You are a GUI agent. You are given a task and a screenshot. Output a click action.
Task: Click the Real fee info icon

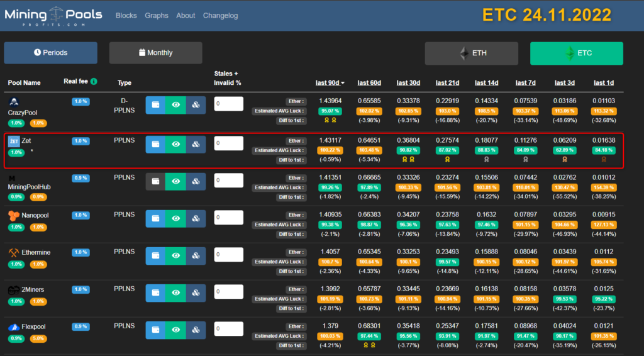[x=94, y=82]
